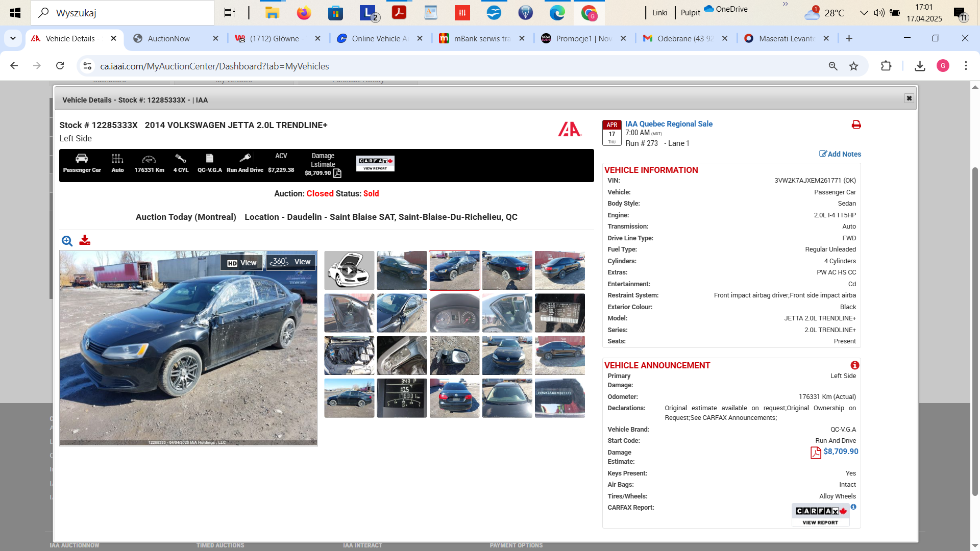Screen dimensions: 980x551
Task: Switch to the Maserati Levante tab
Action: pyautogui.click(x=787, y=38)
